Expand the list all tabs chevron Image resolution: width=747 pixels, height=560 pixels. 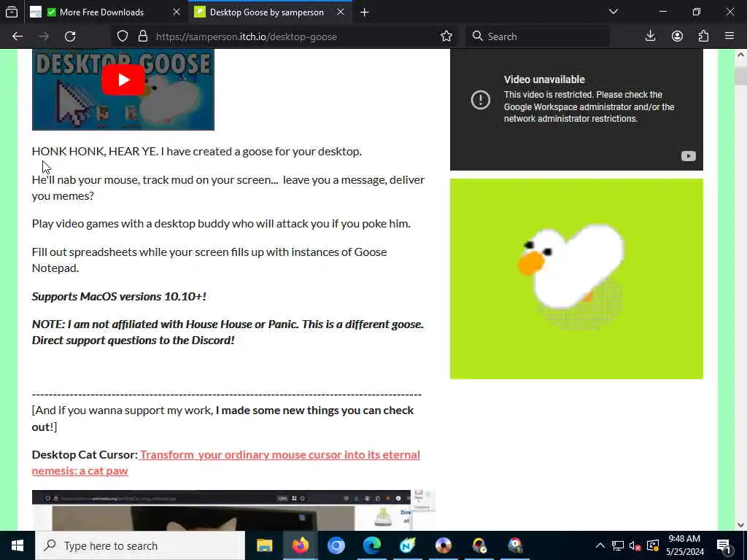(614, 12)
